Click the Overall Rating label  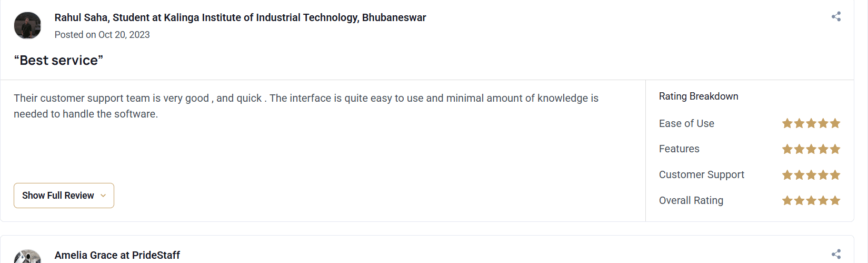[691, 201]
